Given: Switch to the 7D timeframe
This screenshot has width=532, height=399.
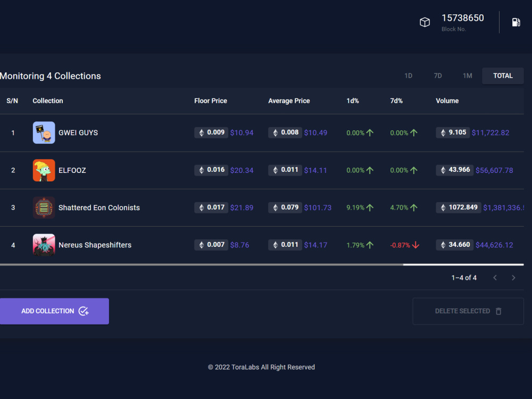Looking at the screenshot, I should pyautogui.click(x=438, y=76).
